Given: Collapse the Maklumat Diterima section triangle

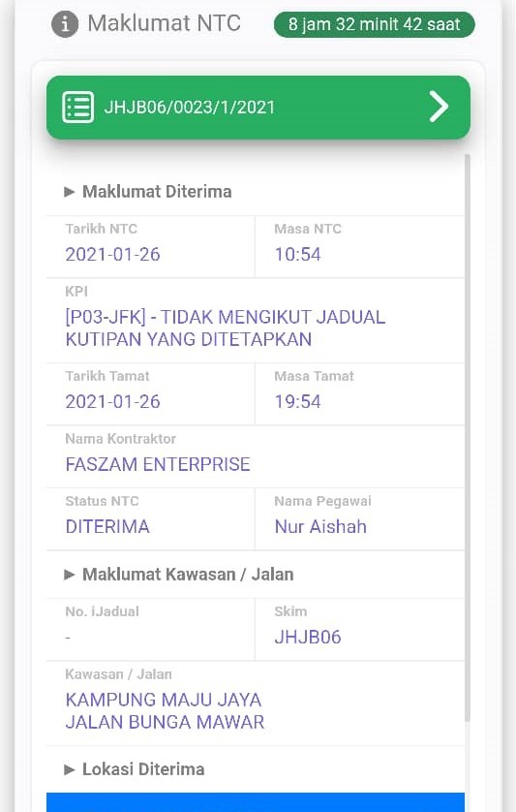Looking at the screenshot, I should coord(70,192).
